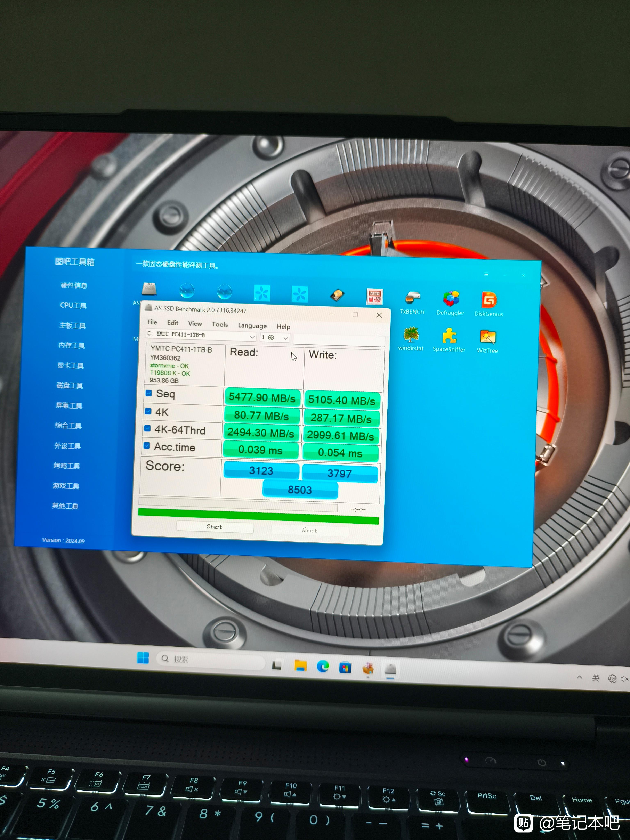Launch Microsoft Edge from the taskbar

point(323,666)
